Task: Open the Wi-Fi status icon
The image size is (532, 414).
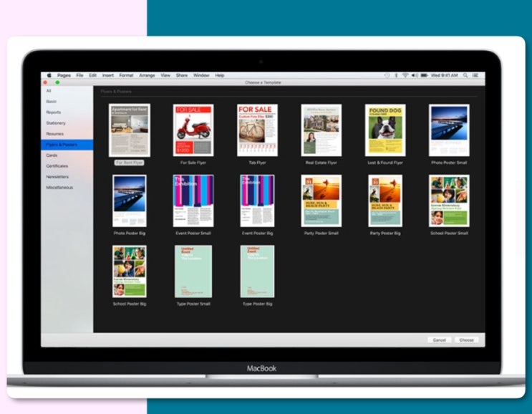Action: click(x=405, y=75)
